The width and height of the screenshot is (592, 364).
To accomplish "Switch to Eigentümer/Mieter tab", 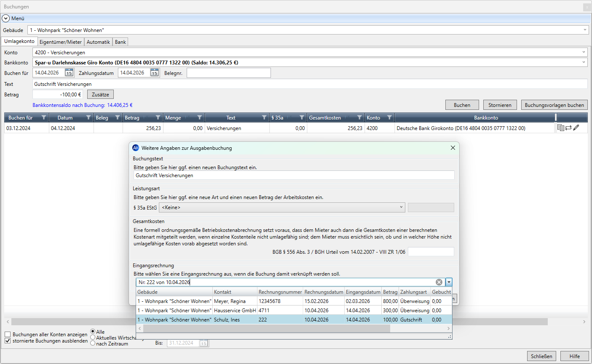I will 61,42.
